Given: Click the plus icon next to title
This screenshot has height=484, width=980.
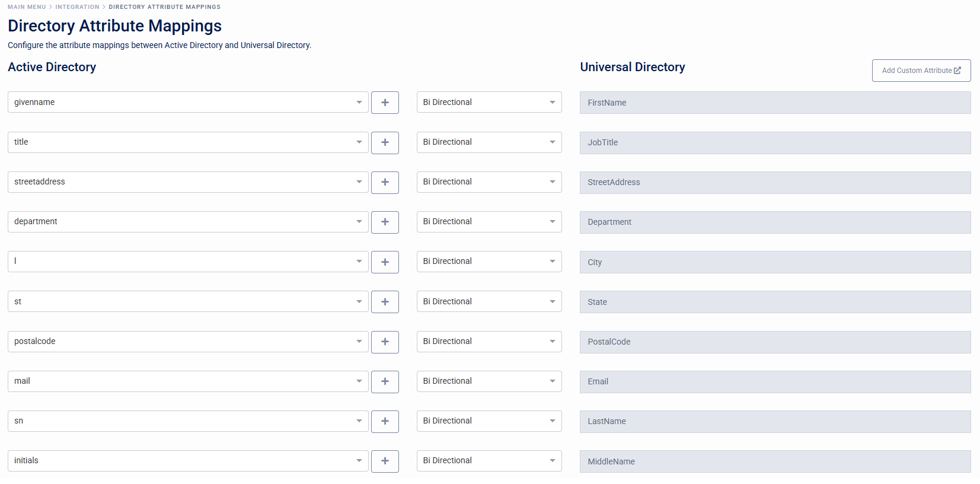Looking at the screenshot, I should [385, 142].
